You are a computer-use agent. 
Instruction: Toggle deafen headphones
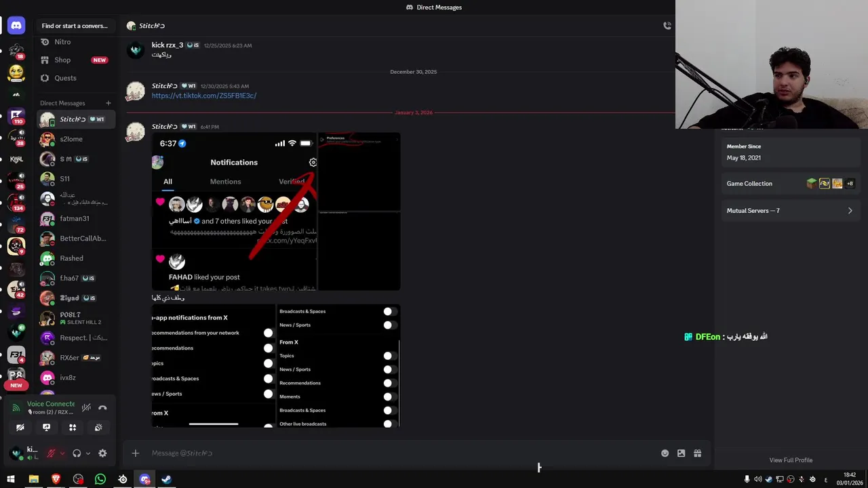tap(77, 453)
